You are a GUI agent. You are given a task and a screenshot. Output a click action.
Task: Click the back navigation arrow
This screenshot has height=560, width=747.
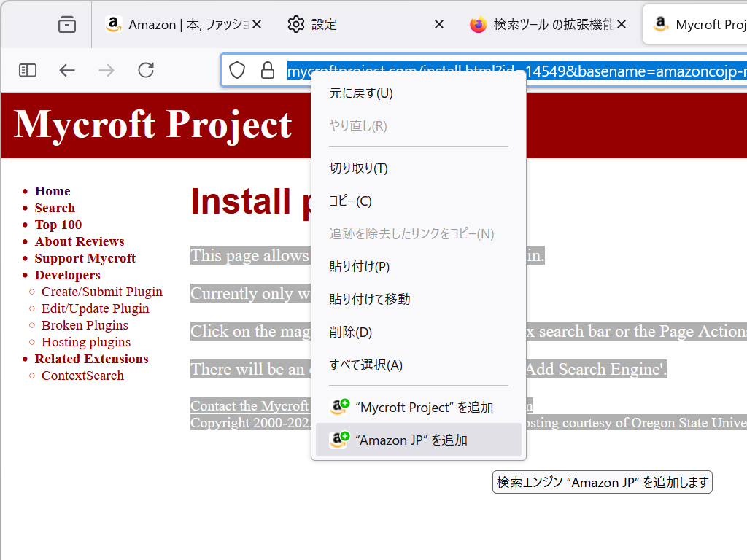click(67, 70)
